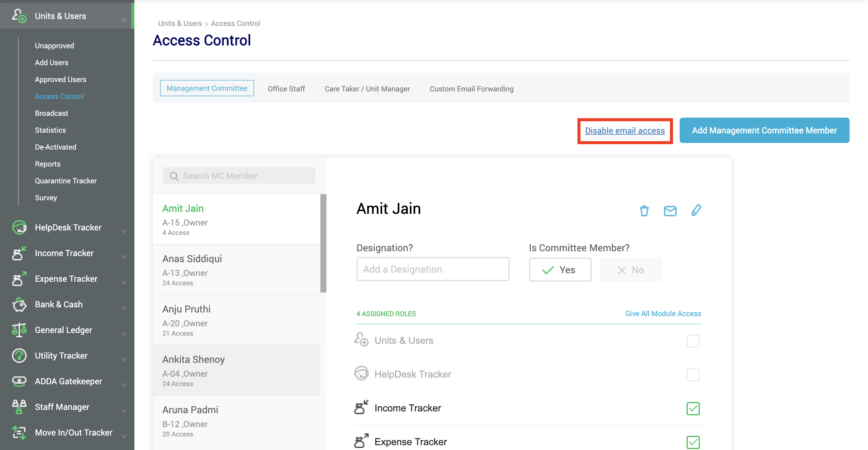The image size is (868, 450).
Task: Open Unapproved in sidebar
Action: (x=54, y=46)
